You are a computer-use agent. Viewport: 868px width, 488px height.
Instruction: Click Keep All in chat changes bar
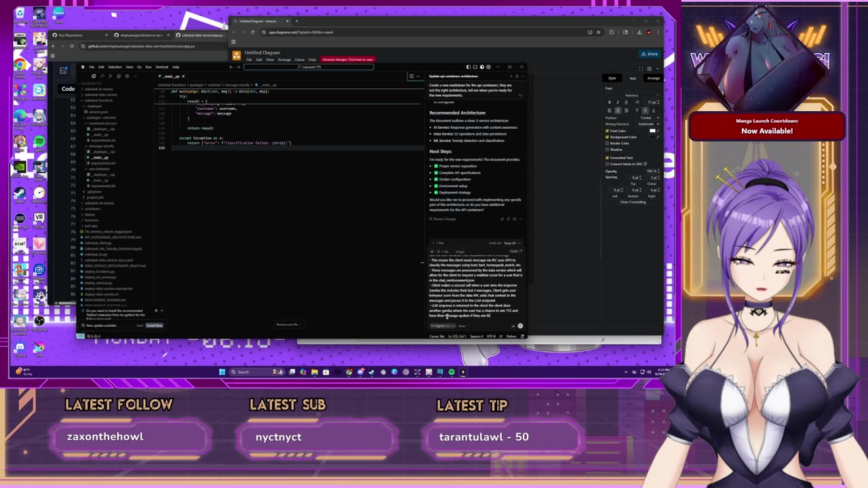click(x=509, y=243)
